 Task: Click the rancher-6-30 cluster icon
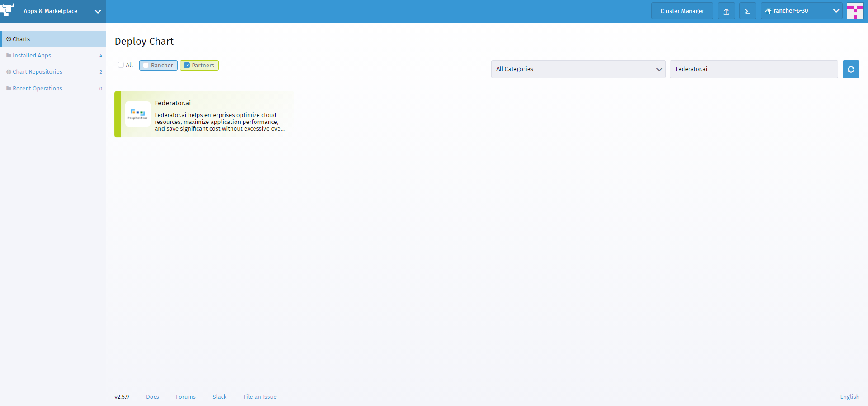(768, 11)
